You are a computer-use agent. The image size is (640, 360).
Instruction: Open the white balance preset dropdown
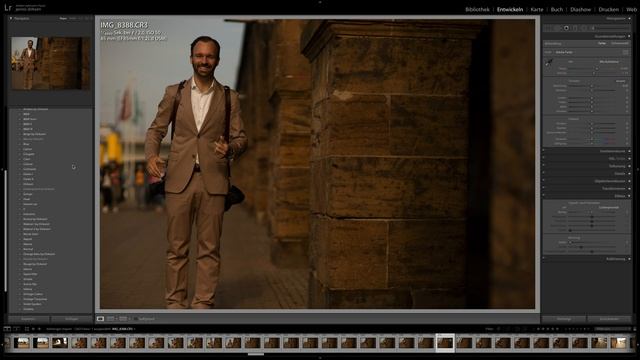(609, 62)
